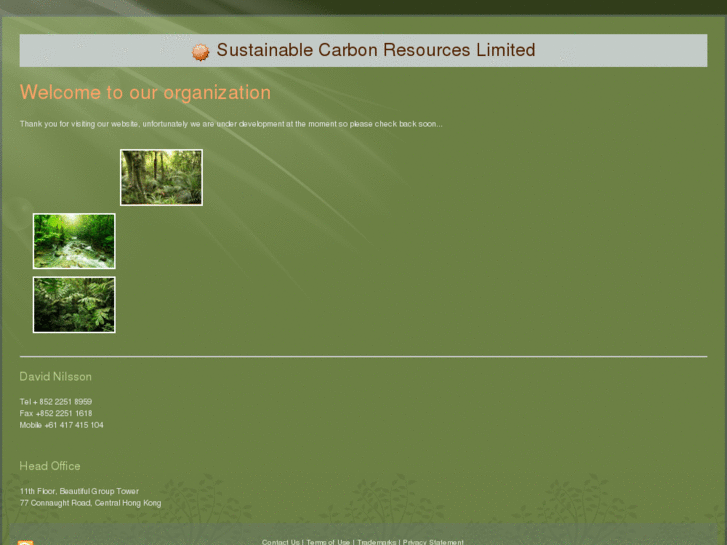Click the David Nilsson contact heading
This screenshot has height=545, width=727.
(56, 377)
